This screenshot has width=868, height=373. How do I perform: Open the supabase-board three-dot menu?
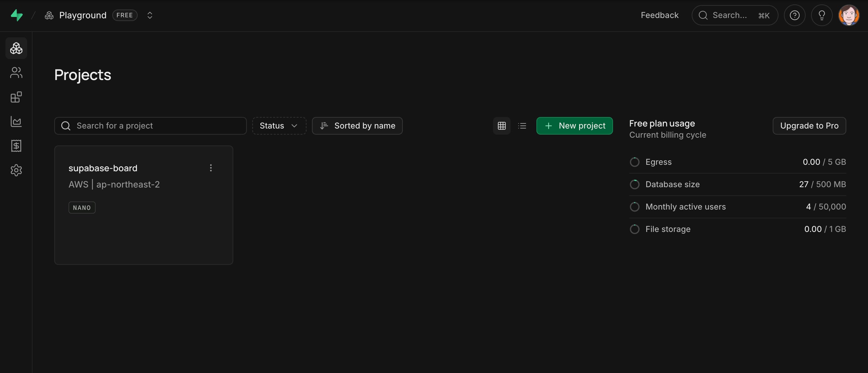click(211, 168)
